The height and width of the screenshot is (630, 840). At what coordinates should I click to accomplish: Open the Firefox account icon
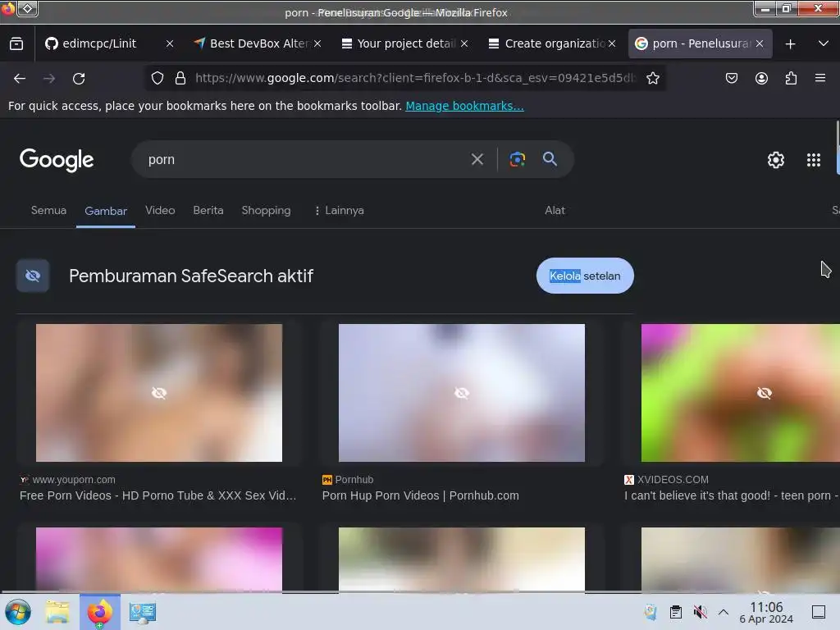click(x=761, y=78)
